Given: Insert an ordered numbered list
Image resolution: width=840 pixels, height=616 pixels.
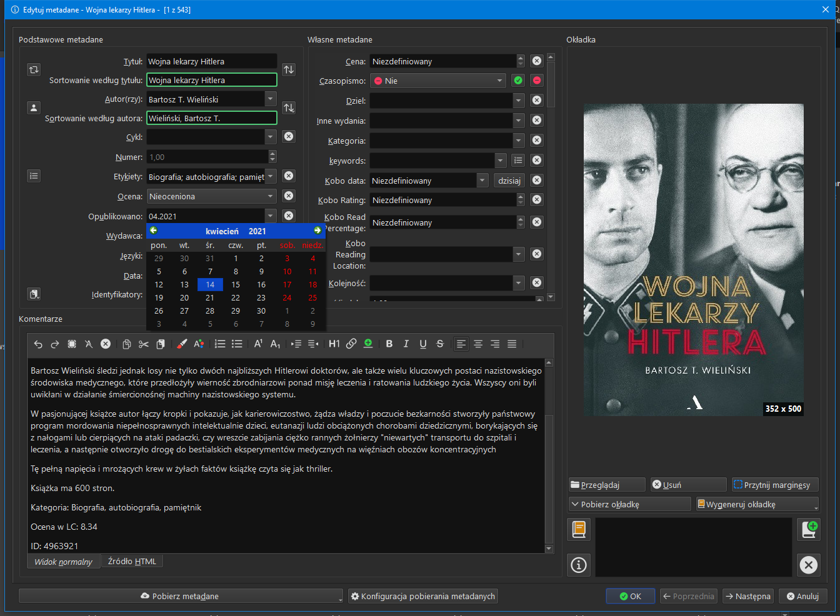Looking at the screenshot, I should (x=220, y=344).
